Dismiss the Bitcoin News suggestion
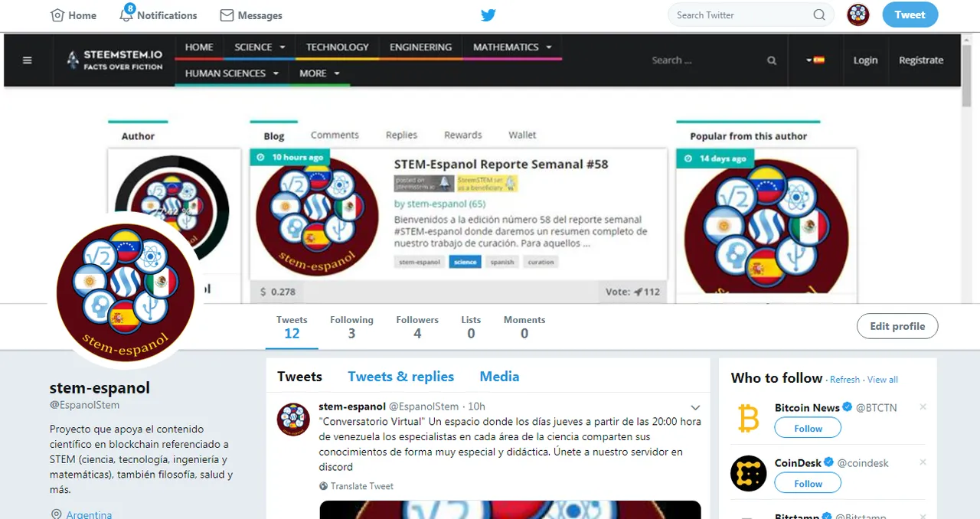980x519 pixels. (923, 407)
